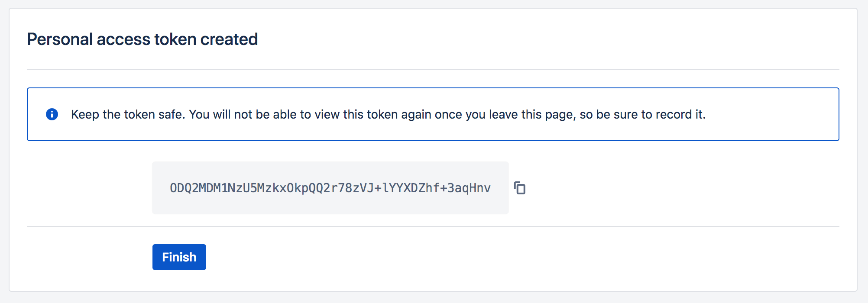Copy the token using the clipboard icon

(x=520, y=188)
